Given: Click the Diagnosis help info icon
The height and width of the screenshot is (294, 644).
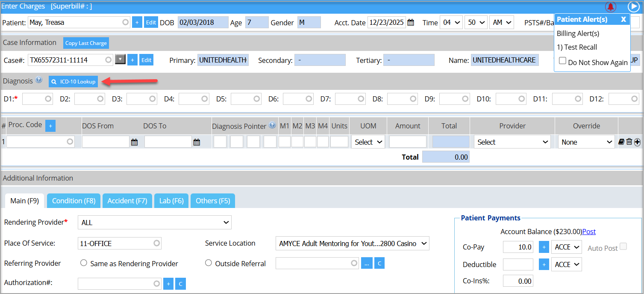Looking at the screenshot, I should [x=39, y=80].
